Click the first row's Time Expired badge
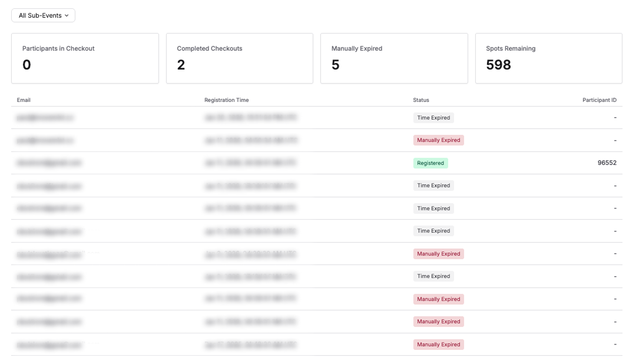The width and height of the screenshot is (636, 364). point(433,118)
